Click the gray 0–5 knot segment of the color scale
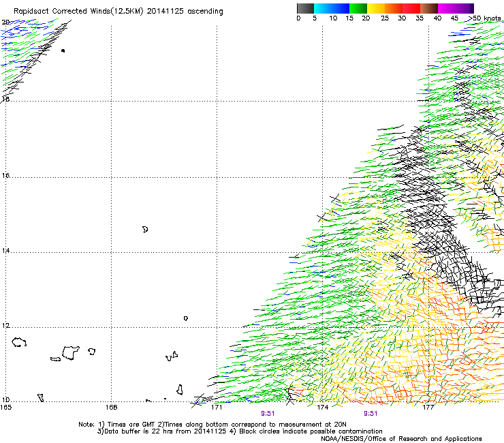The width and height of the screenshot is (504, 443). 305,8
